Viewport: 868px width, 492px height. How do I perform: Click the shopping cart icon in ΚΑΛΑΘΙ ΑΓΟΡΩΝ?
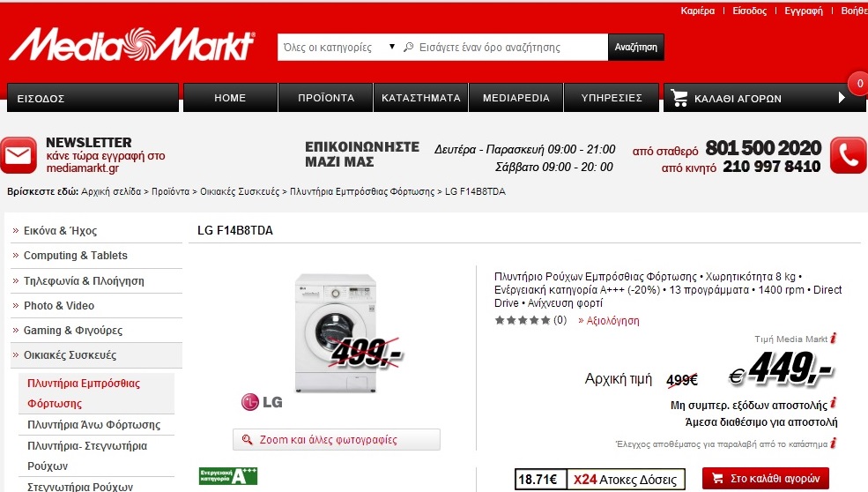[x=679, y=98]
